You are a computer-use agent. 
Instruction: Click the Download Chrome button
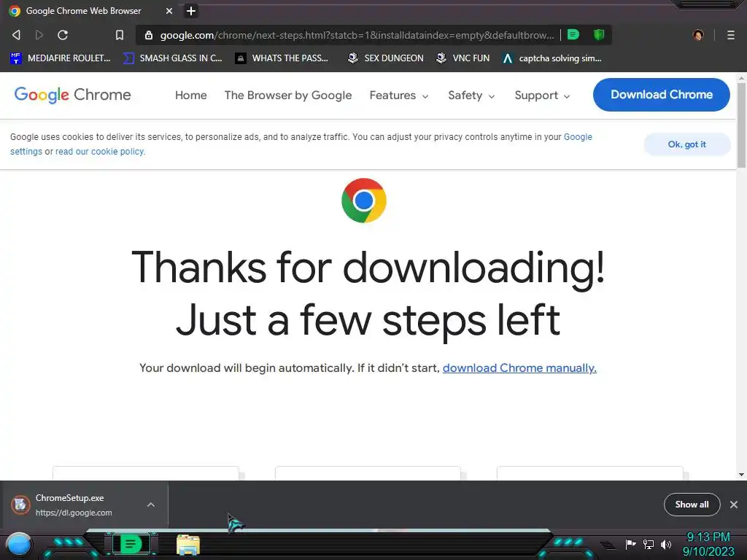click(x=661, y=95)
